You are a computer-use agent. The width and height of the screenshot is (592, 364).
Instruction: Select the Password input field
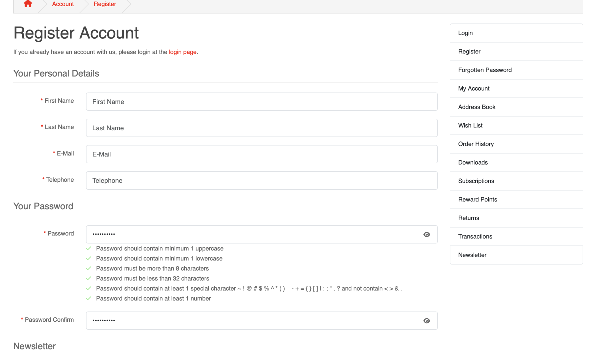262,234
